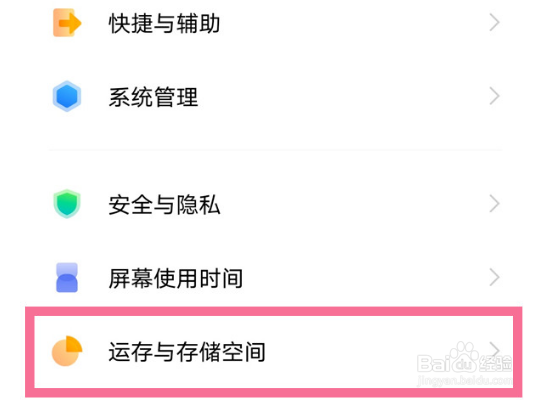Select the 屏幕使用时间 label
This screenshot has height=400, width=544.
pos(176,278)
